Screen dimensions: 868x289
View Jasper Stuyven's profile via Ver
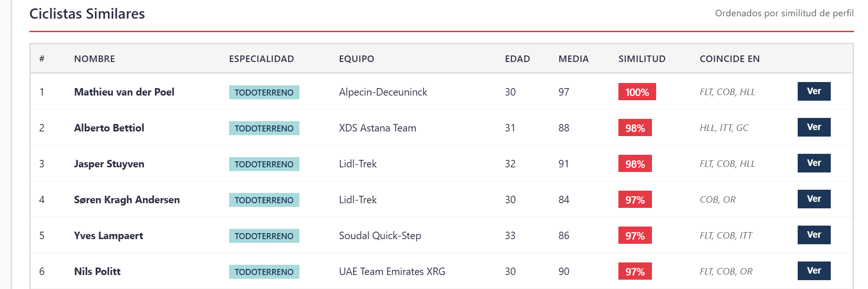(x=814, y=163)
